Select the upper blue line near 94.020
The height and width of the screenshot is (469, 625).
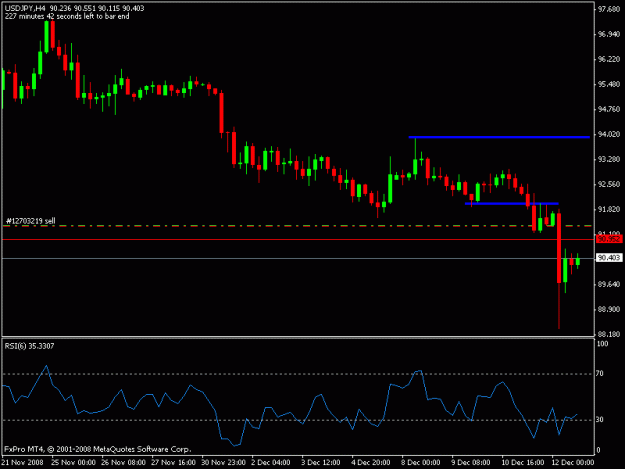click(499, 137)
